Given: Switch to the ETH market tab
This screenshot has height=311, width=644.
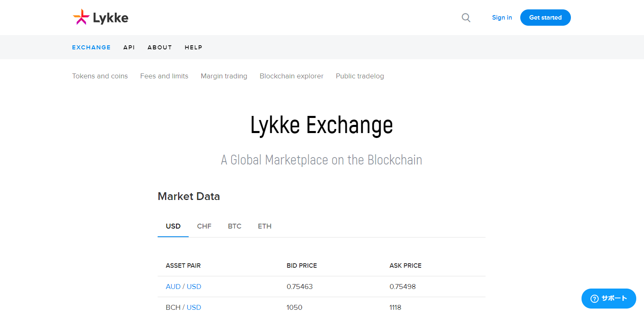Looking at the screenshot, I should [265, 226].
